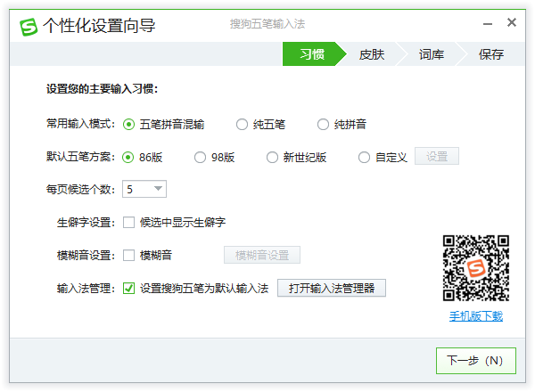The height and width of the screenshot is (392, 535).
Task: Click the Sogou logo icon in title bar
Action: 29,26
